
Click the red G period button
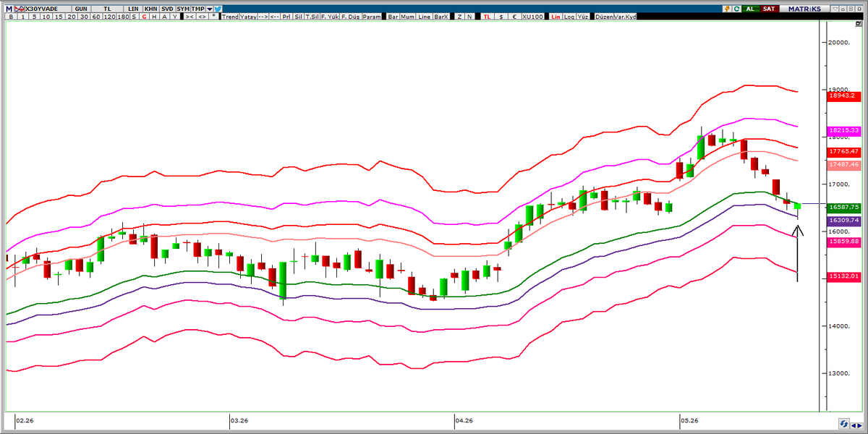click(144, 17)
